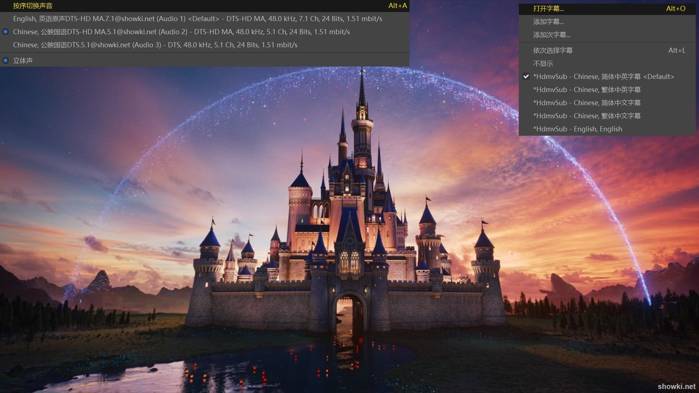Click checkmark beside default HdmvSub subtitle
699x393 pixels.
click(526, 76)
